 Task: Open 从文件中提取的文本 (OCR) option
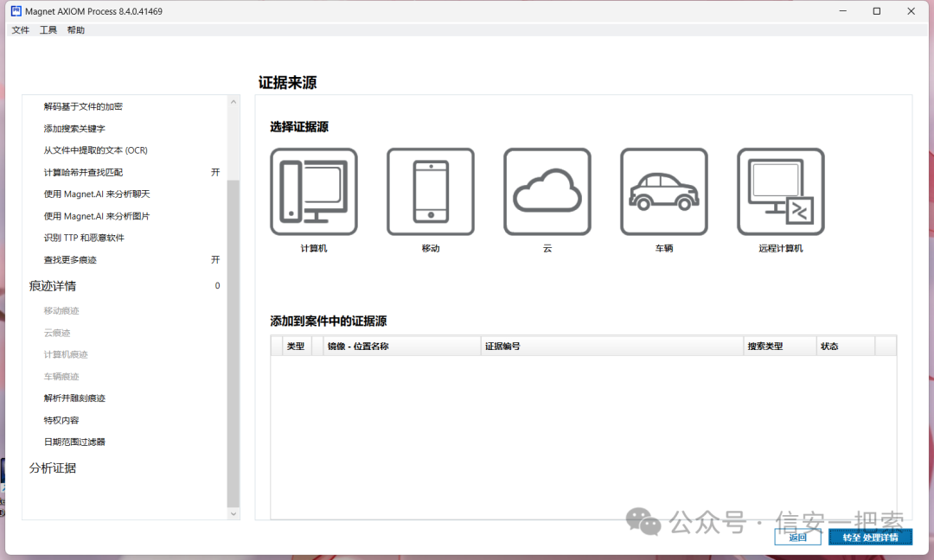(95, 150)
